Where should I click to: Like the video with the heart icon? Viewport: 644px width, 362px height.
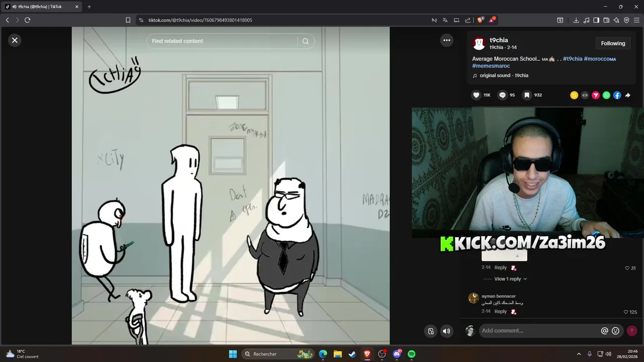(476, 95)
